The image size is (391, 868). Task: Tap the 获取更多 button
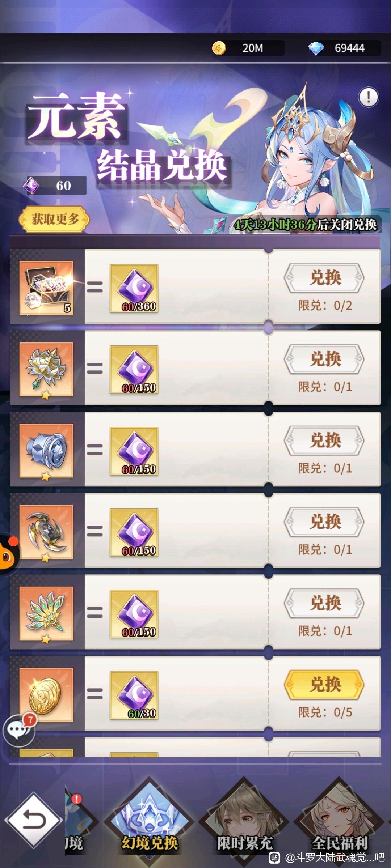point(54,219)
